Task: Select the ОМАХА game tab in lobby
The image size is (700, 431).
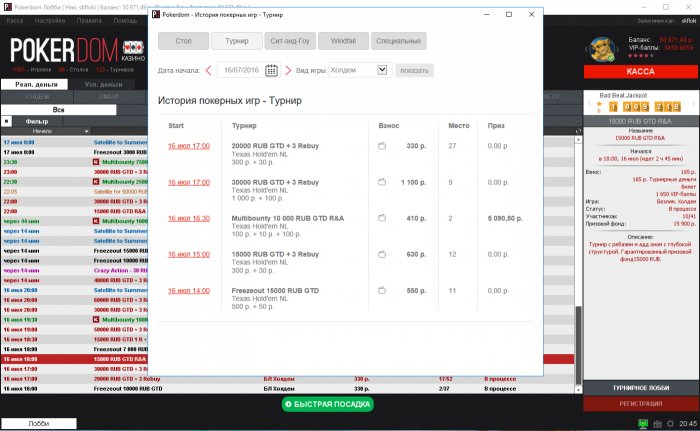Action: pos(109,96)
